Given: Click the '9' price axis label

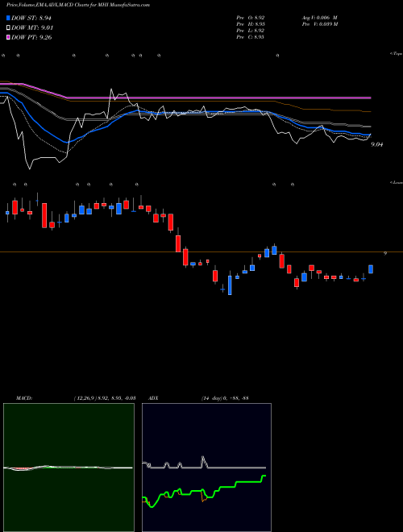Looking at the screenshot, I should [x=385, y=253].
